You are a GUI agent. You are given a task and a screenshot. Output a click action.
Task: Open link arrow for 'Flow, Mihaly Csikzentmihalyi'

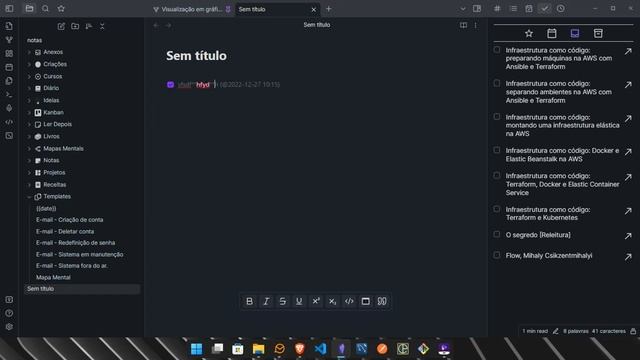(628, 257)
